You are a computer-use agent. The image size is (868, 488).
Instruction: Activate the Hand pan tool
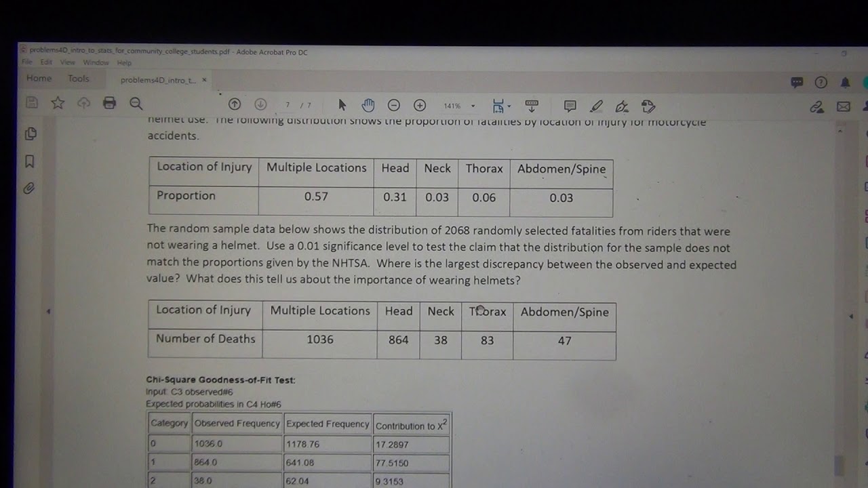click(x=368, y=105)
